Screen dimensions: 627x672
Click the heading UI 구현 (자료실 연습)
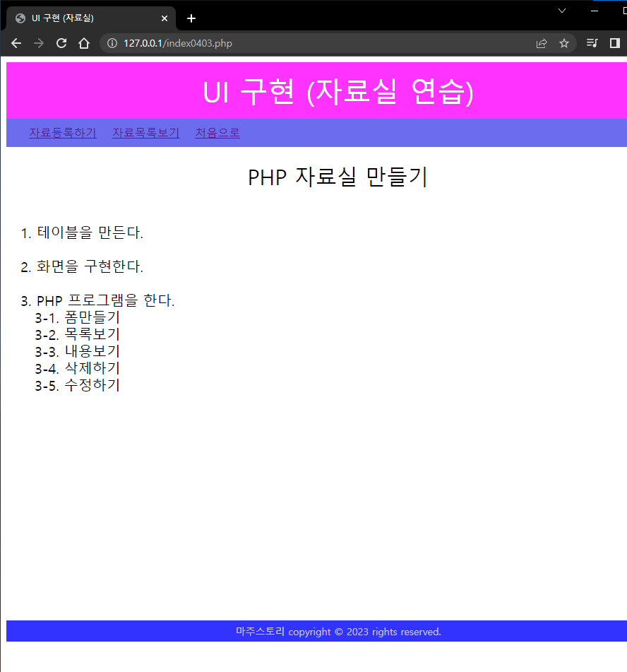[338, 92]
